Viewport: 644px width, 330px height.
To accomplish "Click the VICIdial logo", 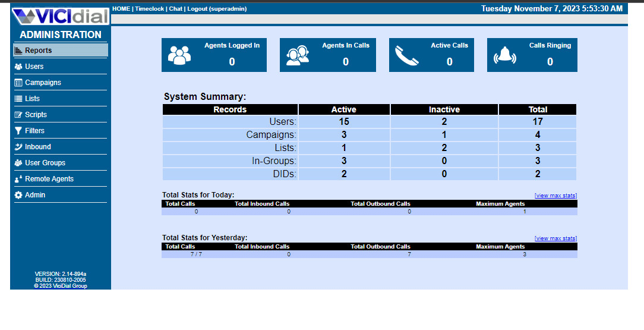I will 60,16.
